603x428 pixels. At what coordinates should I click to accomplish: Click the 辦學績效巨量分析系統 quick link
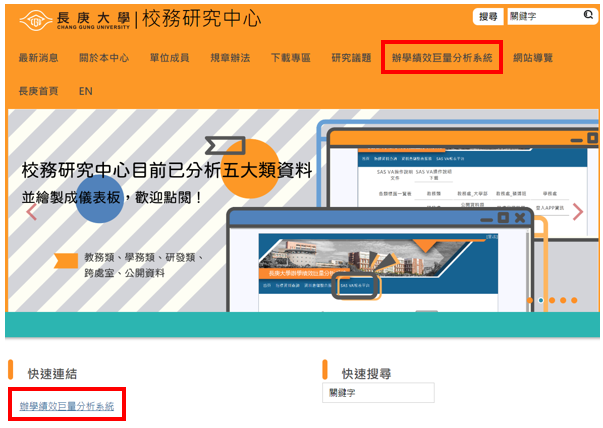click(67, 406)
